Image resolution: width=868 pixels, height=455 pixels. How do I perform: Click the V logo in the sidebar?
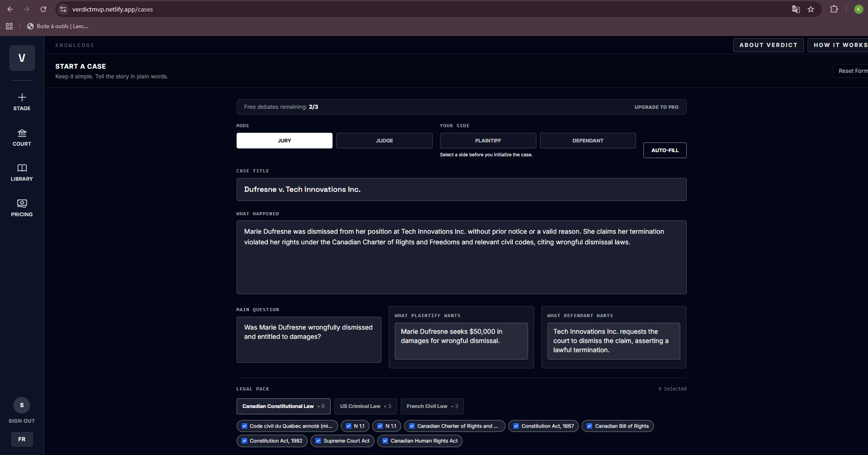tap(22, 58)
